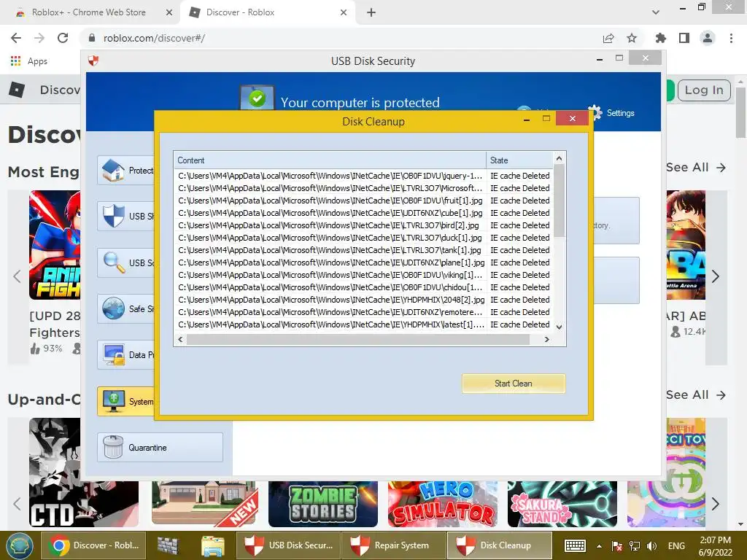Open the Hero Simulator game thumbnail
This screenshot has width=747, height=560.
tap(443, 504)
